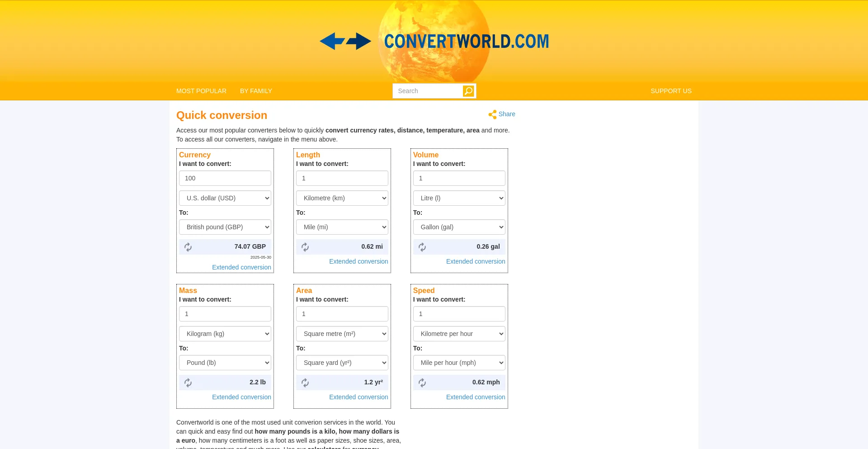Click the Length section title

click(x=308, y=155)
